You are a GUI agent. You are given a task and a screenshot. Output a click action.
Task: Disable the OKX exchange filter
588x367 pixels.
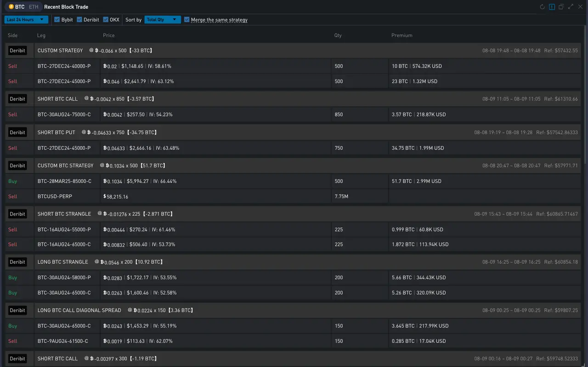point(106,20)
